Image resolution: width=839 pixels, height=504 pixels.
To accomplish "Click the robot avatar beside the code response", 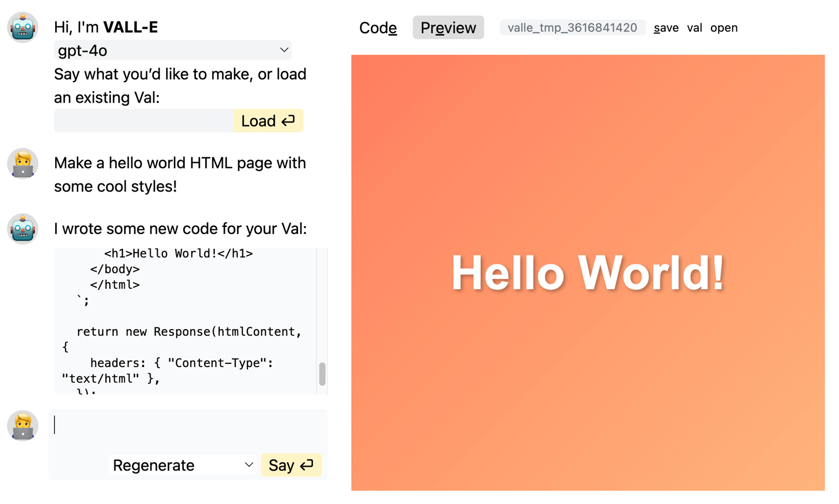I will (23, 229).
